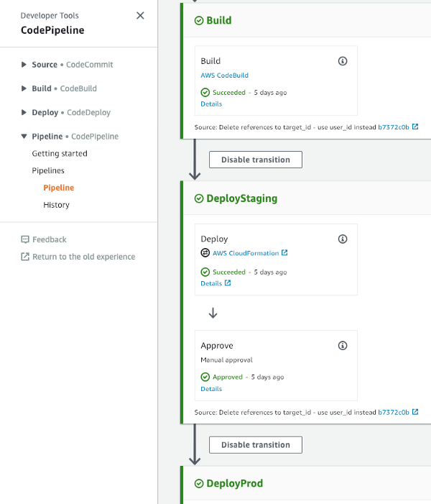Open info icon on Deploy action card
Viewport: 431px width, 504px height.
click(x=343, y=239)
